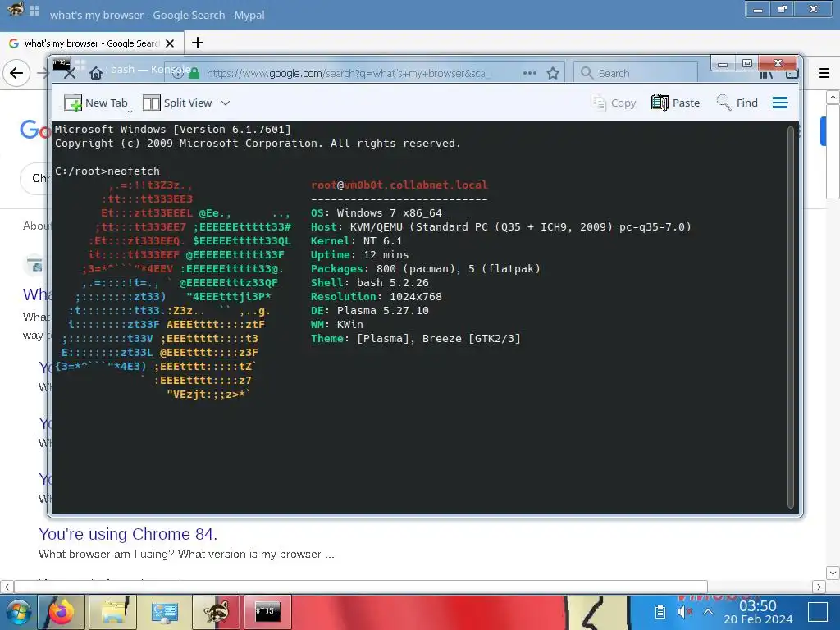Open "You're using Chrome 84." result link
The width and height of the screenshot is (840, 630).
click(x=127, y=534)
